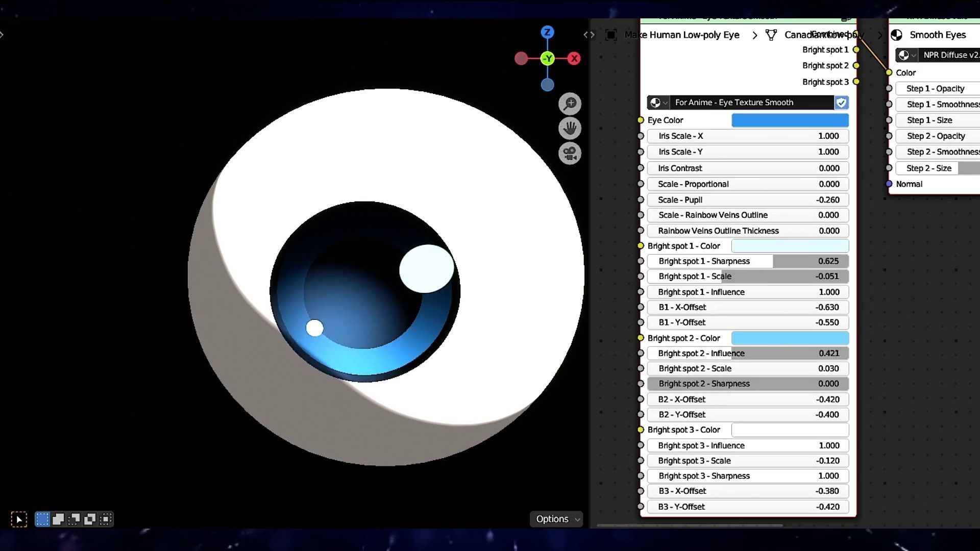Click the B2 - X-Offset field

pyautogui.click(x=748, y=399)
